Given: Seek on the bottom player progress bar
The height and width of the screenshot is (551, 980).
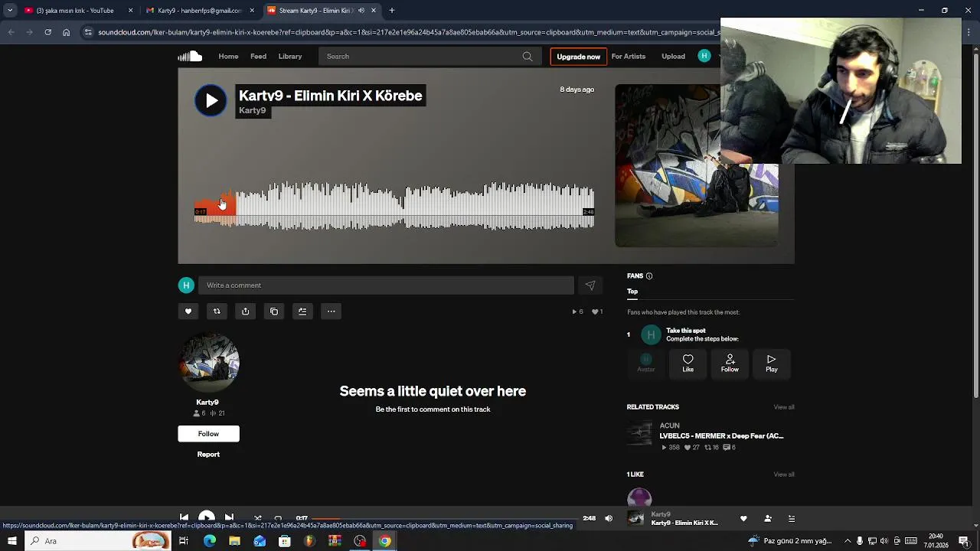Looking at the screenshot, I should click(444, 518).
